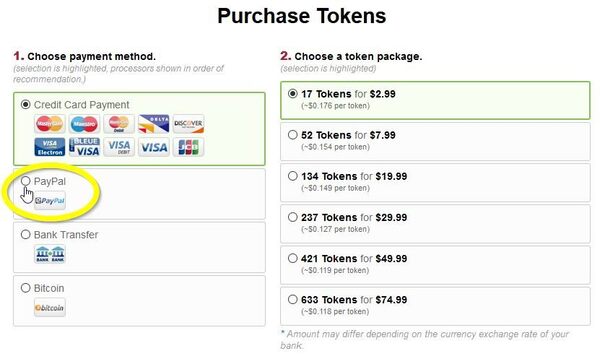
Task: Choose the 633 Tokens for $74.99 package
Action: pyautogui.click(x=435, y=306)
